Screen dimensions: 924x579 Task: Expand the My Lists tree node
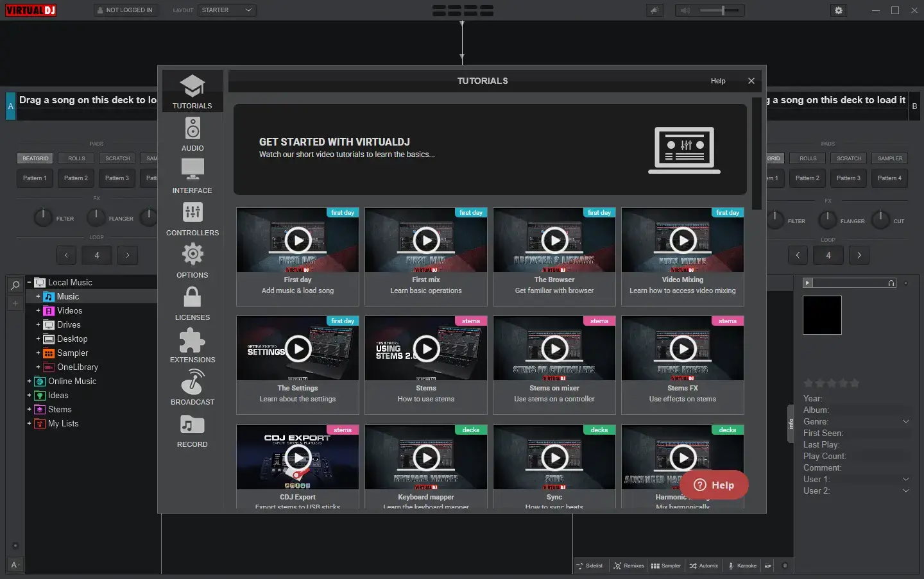pyautogui.click(x=29, y=423)
